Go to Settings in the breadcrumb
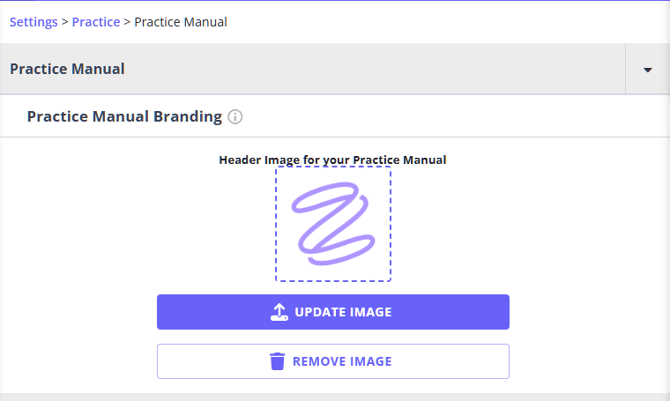 tap(33, 21)
